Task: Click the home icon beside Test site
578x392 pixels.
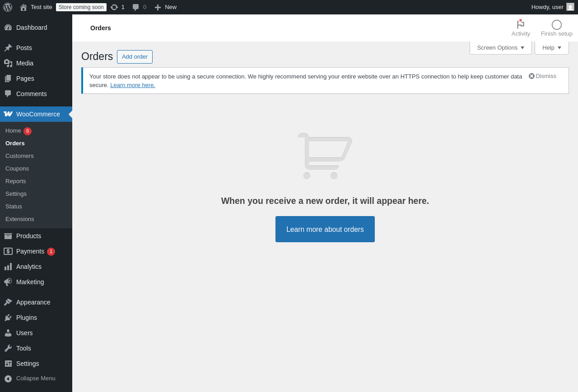Action: click(x=23, y=7)
